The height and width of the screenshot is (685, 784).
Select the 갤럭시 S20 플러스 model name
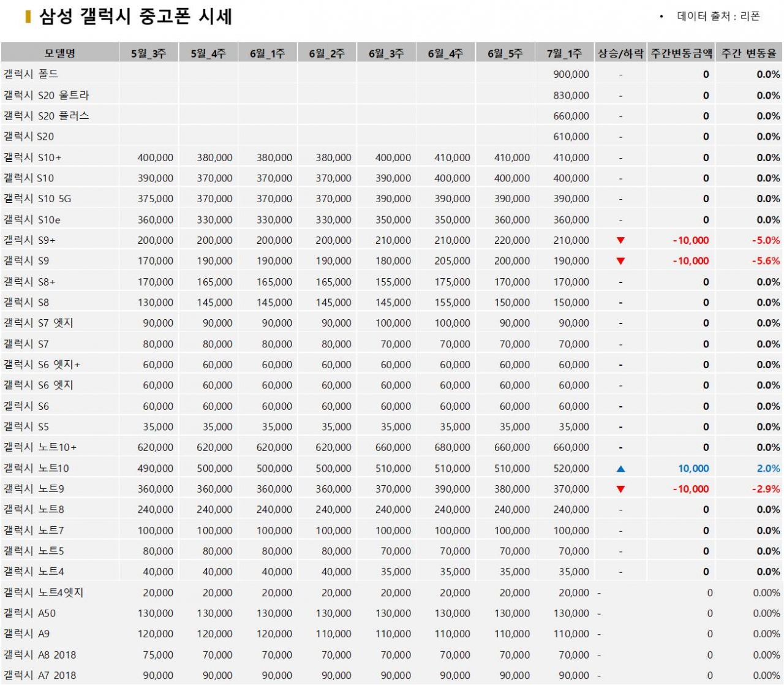(47, 116)
